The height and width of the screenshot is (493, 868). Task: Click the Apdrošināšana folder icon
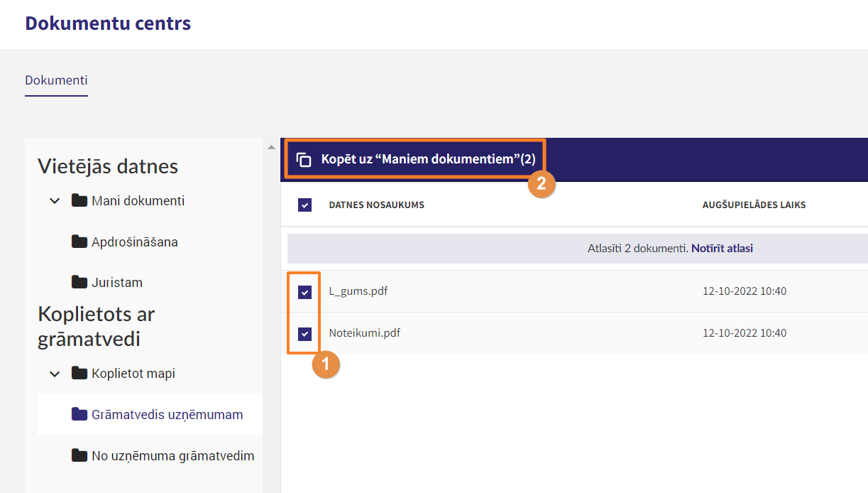(79, 242)
